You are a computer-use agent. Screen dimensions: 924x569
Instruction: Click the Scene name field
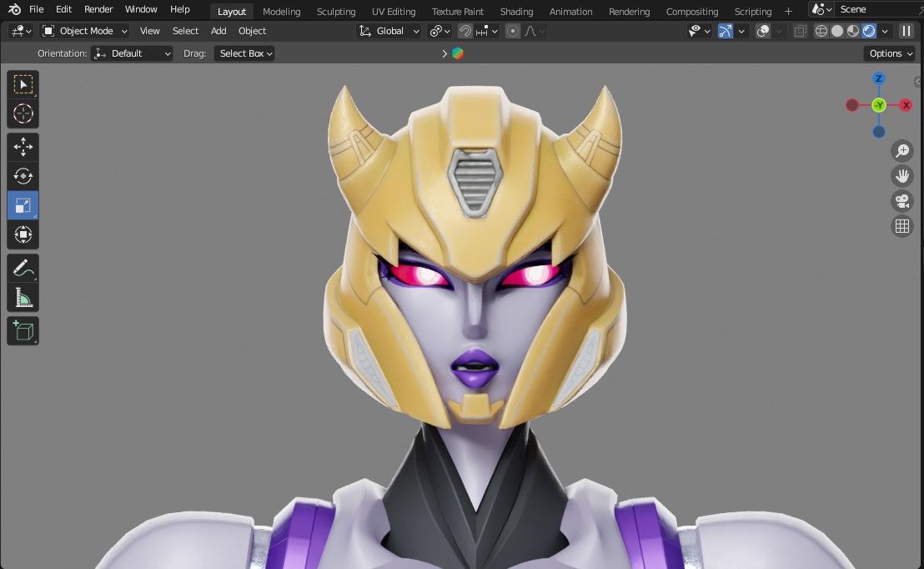[x=878, y=9]
